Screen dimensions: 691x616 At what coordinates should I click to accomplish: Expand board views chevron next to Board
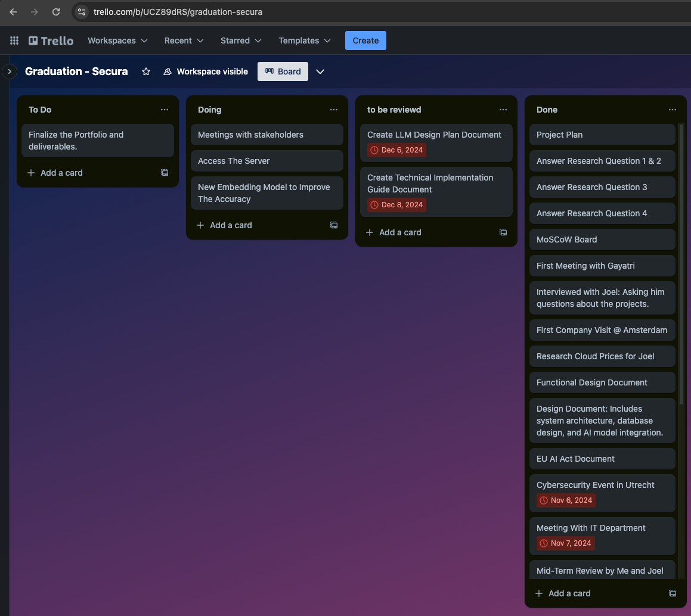320,71
